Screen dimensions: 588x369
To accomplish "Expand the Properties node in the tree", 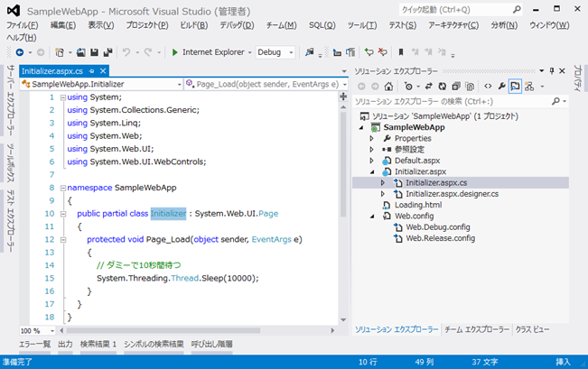I will pos(371,139).
